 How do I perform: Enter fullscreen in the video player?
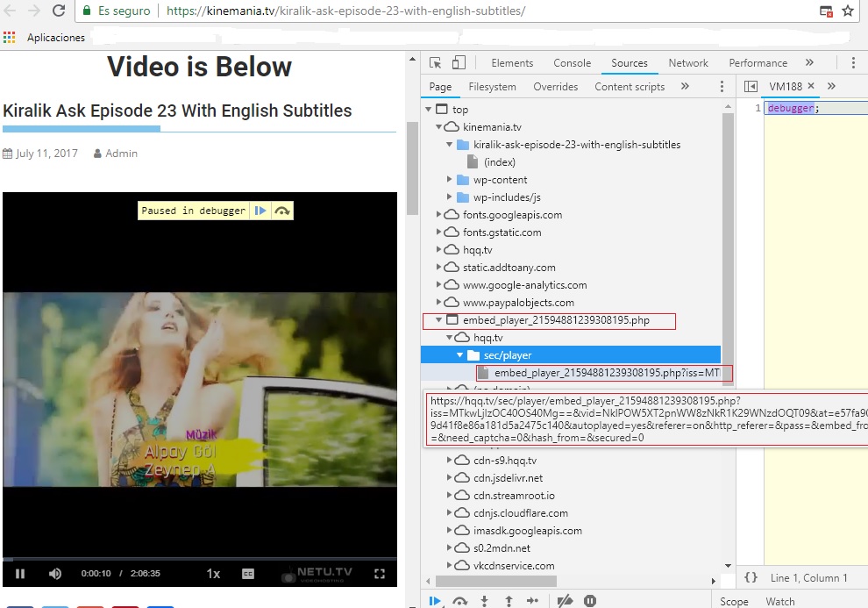[380, 574]
